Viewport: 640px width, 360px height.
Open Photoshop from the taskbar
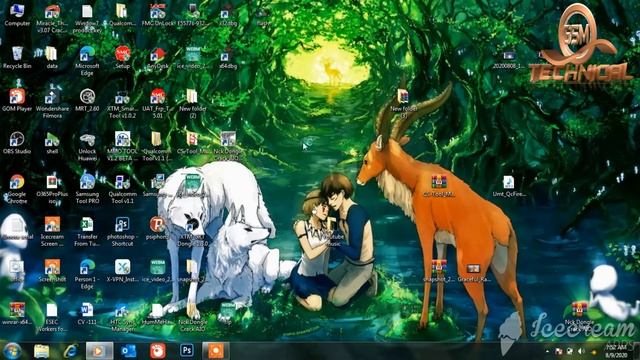pyautogui.click(x=187, y=350)
